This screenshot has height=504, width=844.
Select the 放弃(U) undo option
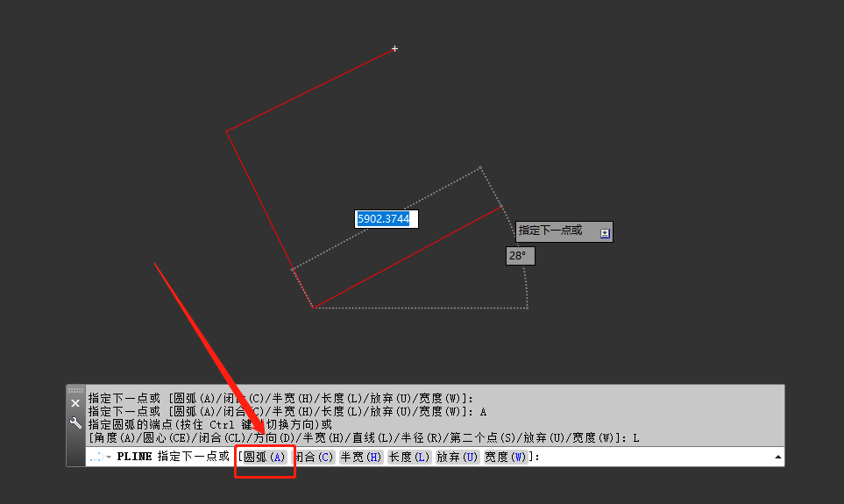(x=457, y=458)
